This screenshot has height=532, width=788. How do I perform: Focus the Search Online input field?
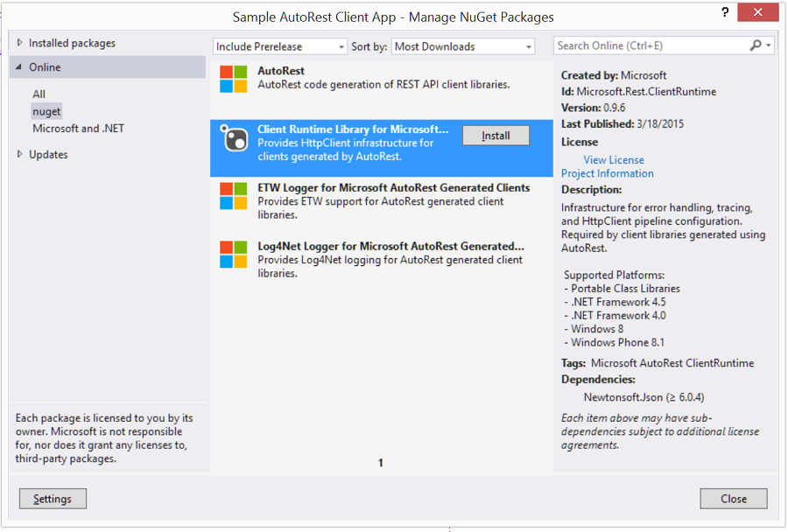pos(651,45)
